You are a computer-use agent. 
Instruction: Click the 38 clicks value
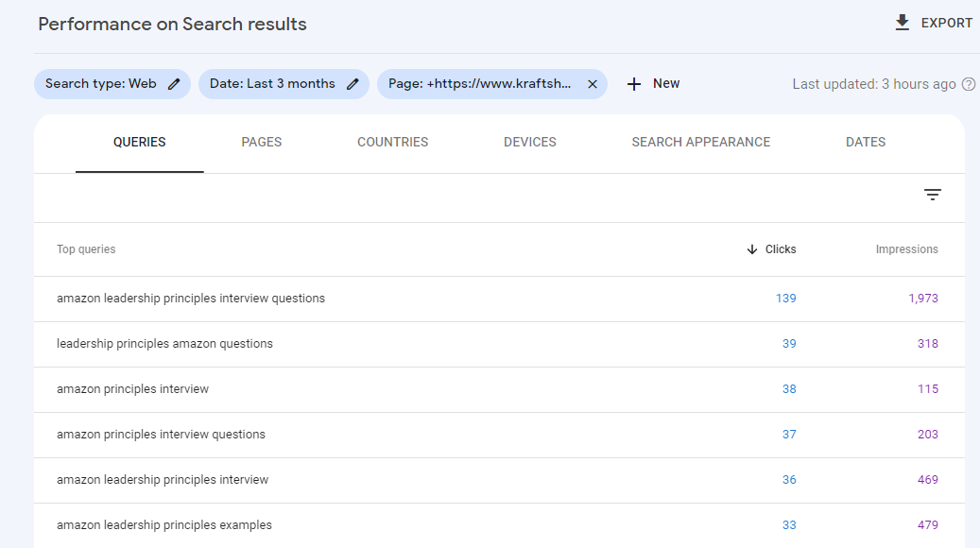pos(789,388)
